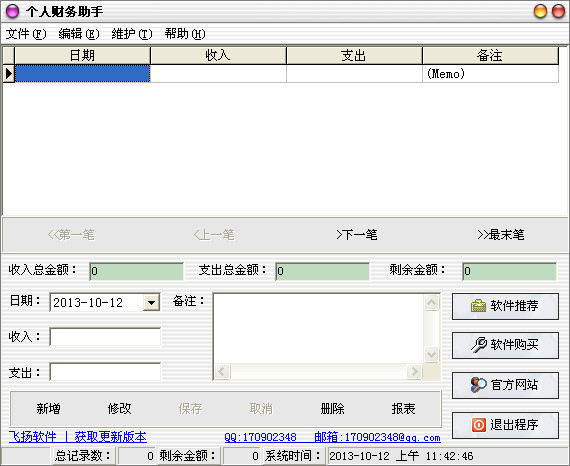This screenshot has width=570, height=466.
Task: Click the memo horizontal scrollbar left arrow
Action: click(222, 371)
